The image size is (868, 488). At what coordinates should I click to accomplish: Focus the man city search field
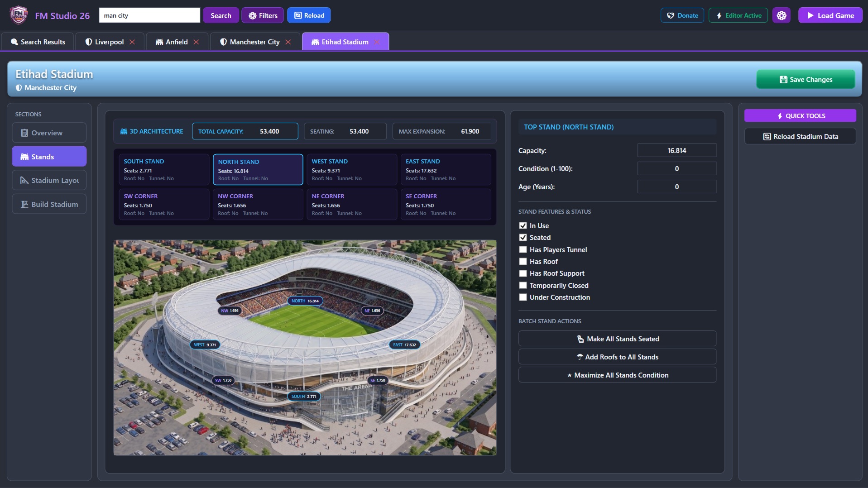coord(149,15)
